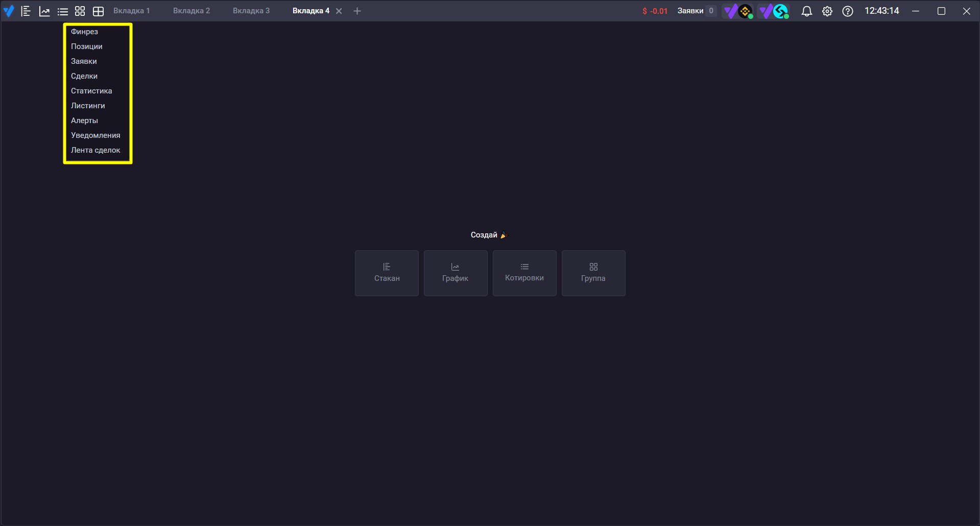Image resolution: width=980 pixels, height=526 pixels.
Task: Click the clock showing 12:43:14
Action: 881,11
